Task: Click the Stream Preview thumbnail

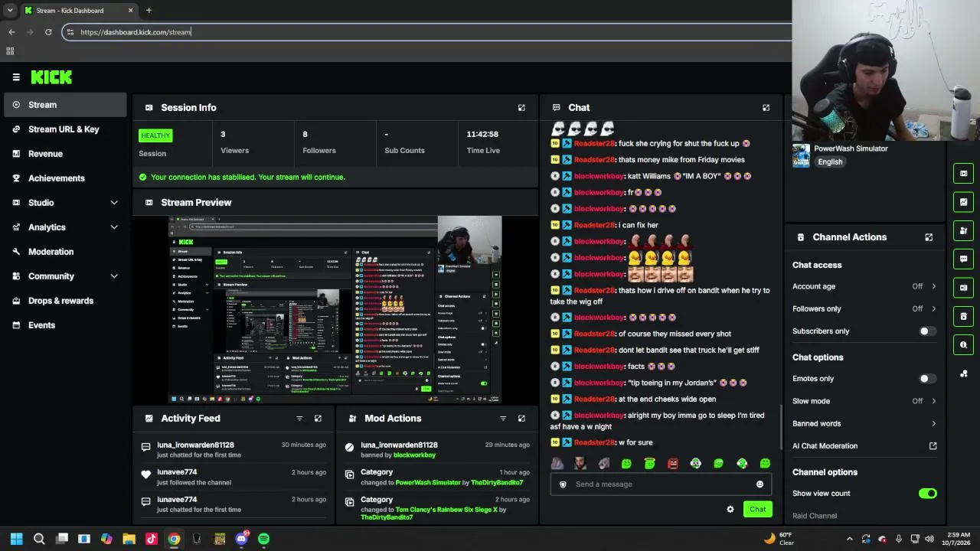Action: pyautogui.click(x=335, y=309)
